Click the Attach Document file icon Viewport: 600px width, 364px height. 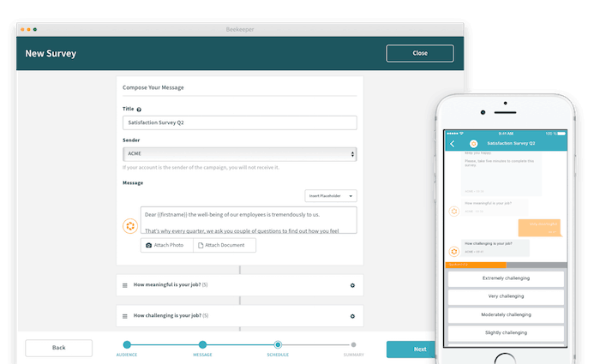click(x=201, y=245)
